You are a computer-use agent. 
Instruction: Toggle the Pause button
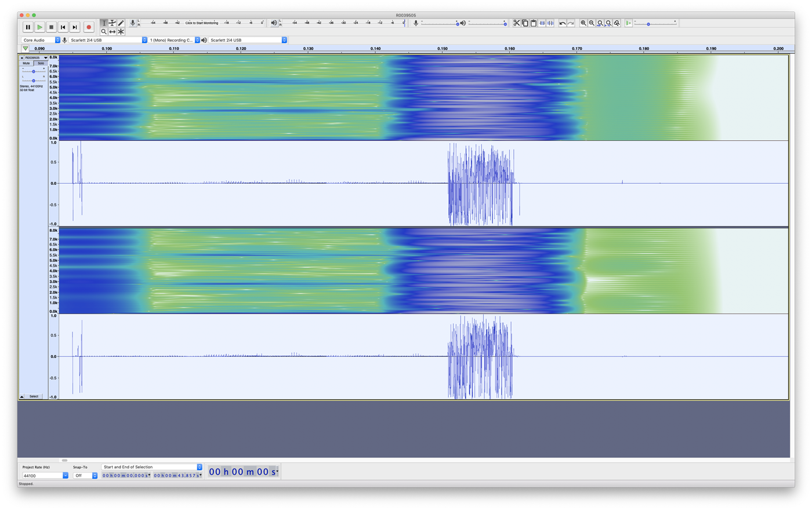[x=28, y=27]
